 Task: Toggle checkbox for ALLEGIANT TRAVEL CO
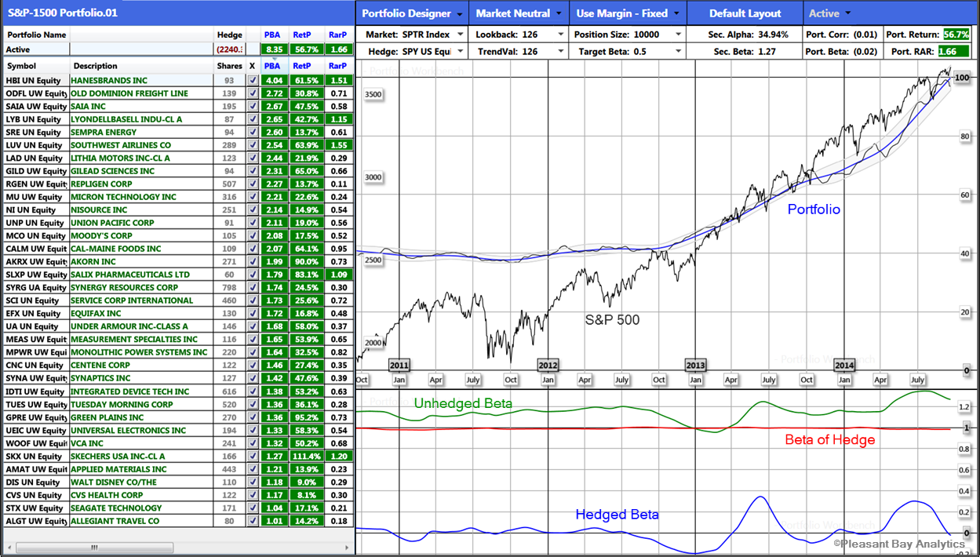click(253, 521)
